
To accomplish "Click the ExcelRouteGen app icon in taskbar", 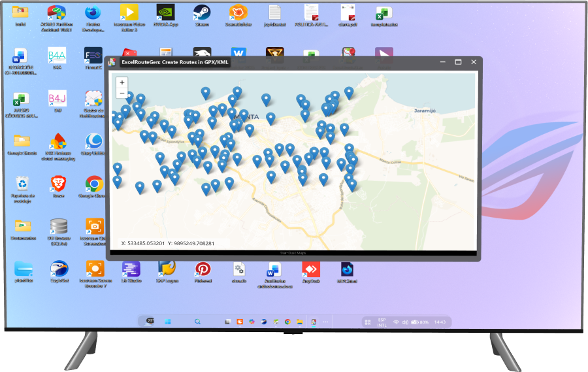I will tap(314, 322).
